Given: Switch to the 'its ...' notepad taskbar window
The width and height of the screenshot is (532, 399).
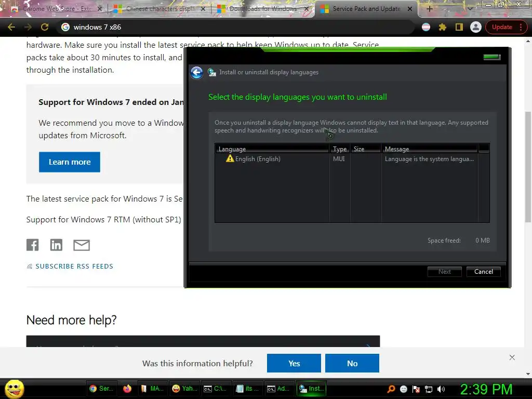Looking at the screenshot, I should coord(247,389).
